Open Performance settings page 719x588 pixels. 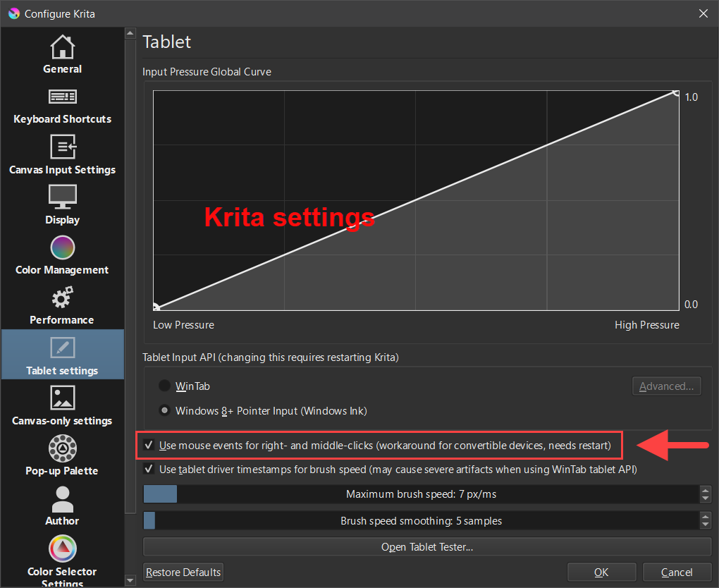pos(62,305)
